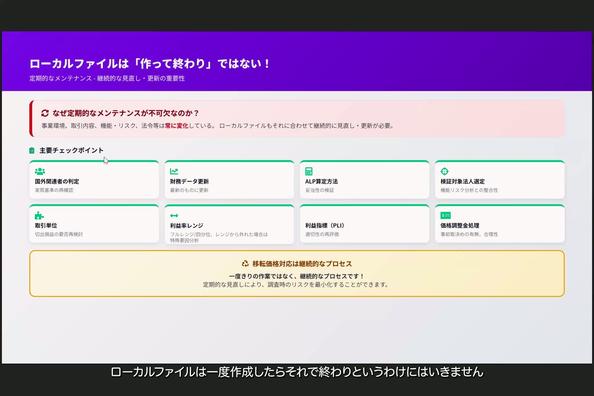Image resolution: width=594 pixels, height=396 pixels.
Task: Select the 利益率レンジ card title
Action: coord(187,225)
